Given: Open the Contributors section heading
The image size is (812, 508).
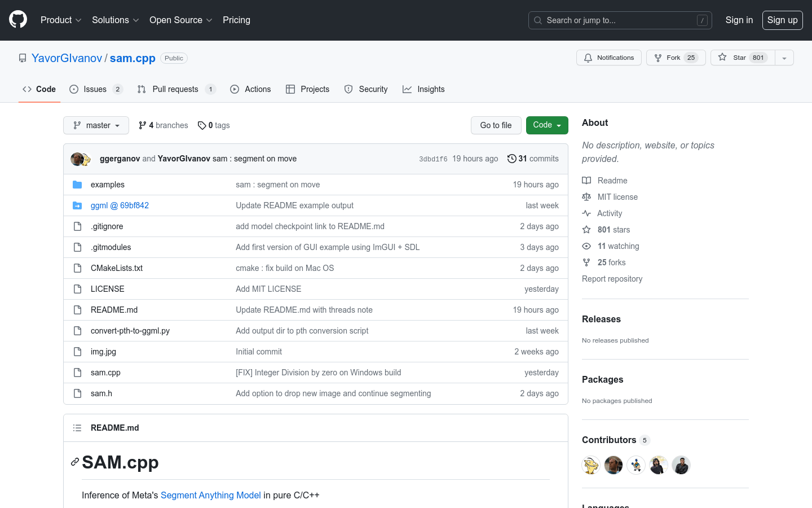Looking at the screenshot, I should 615,440.
